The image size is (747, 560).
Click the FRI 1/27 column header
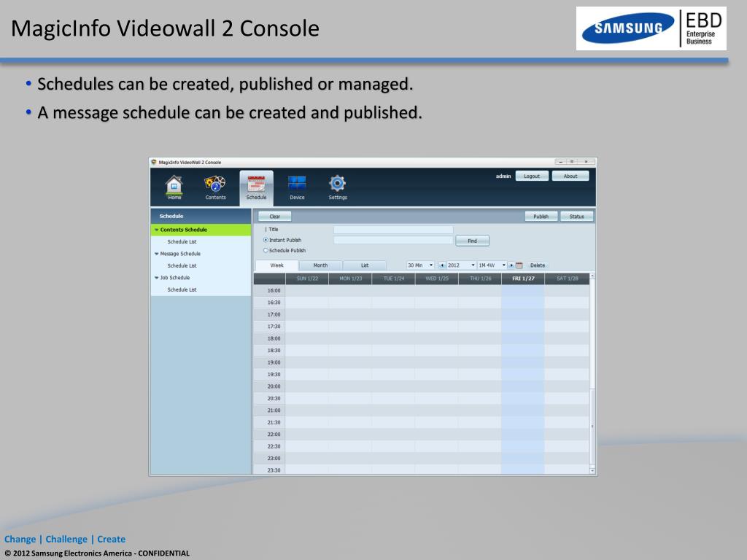click(x=523, y=279)
